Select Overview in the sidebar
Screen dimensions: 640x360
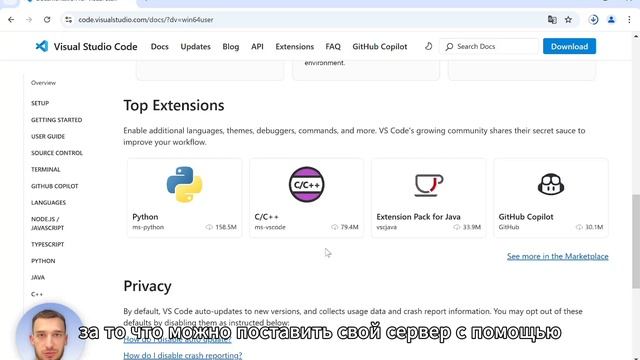click(x=43, y=83)
